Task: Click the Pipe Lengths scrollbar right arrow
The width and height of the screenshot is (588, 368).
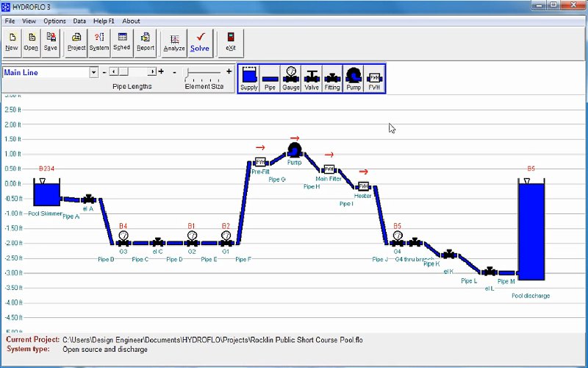Action: [152, 71]
